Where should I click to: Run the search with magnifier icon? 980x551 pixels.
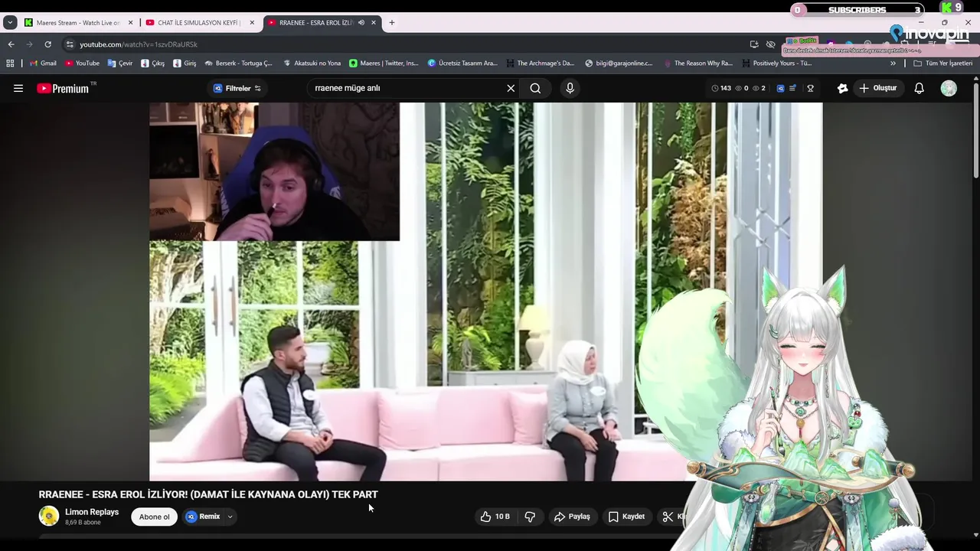(535, 88)
